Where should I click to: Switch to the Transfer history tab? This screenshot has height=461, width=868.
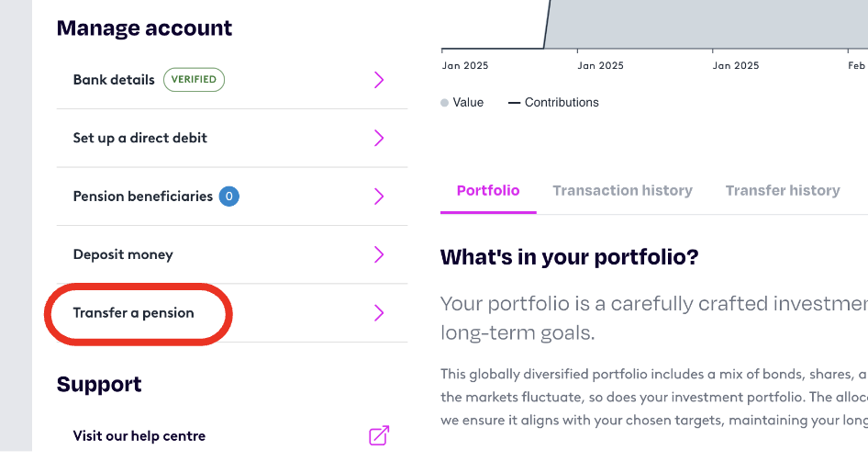[x=783, y=191]
